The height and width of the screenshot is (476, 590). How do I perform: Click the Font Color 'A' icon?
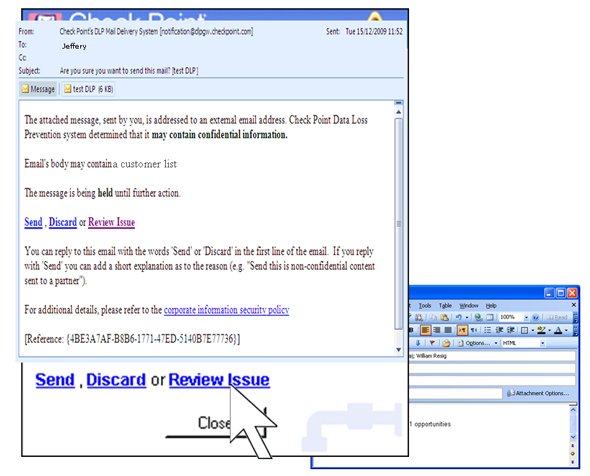click(558, 330)
